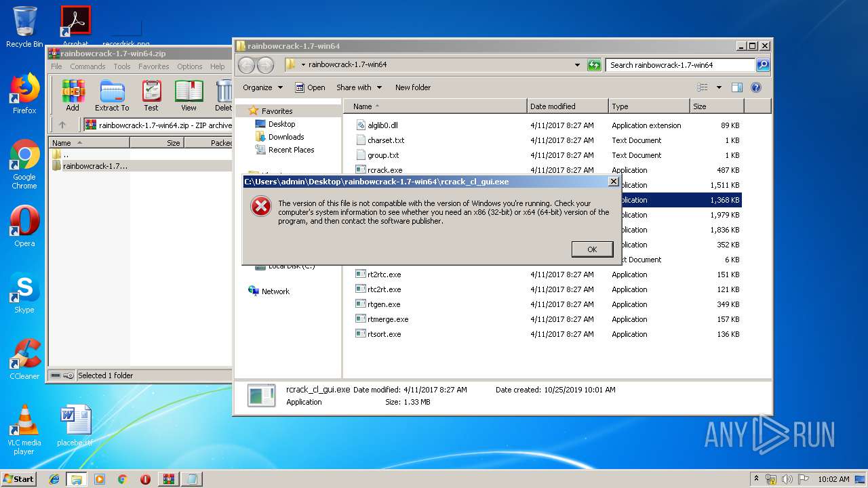This screenshot has width=868, height=488.
Task: Open Skype desktop shortcut
Action: click(24, 293)
